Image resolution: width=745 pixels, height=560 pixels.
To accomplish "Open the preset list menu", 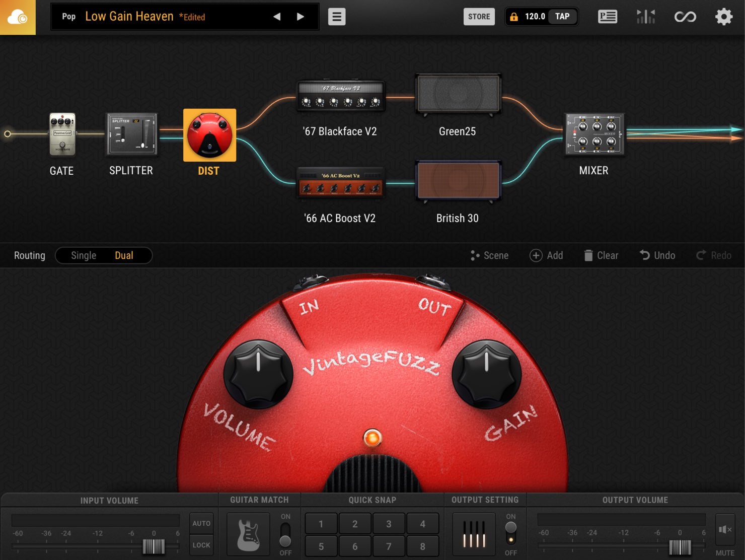I will (x=337, y=17).
